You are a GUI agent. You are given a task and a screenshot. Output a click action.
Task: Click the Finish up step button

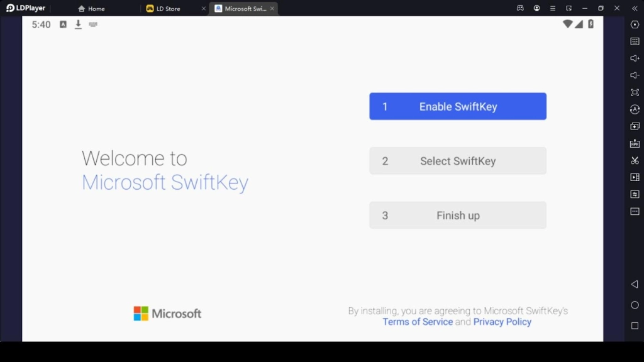click(x=458, y=215)
